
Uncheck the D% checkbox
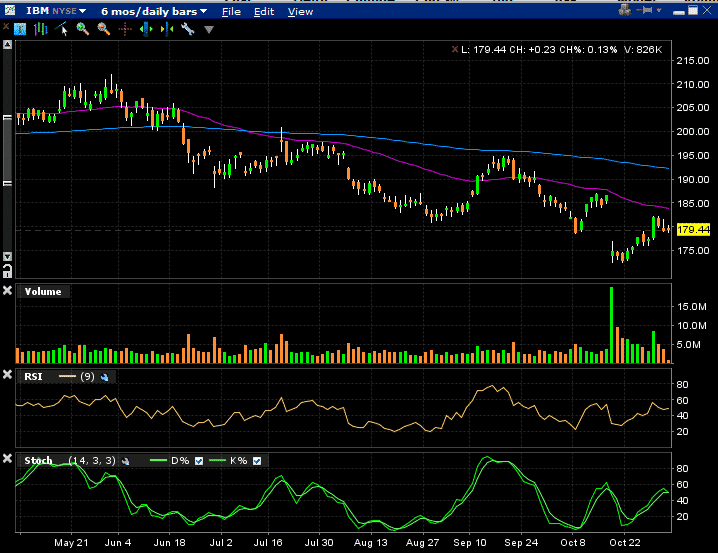[x=199, y=461]
